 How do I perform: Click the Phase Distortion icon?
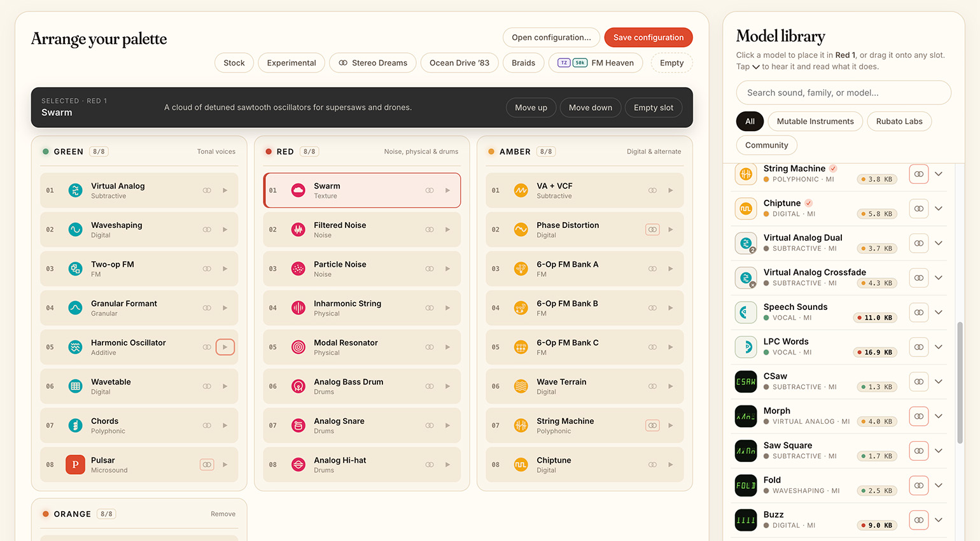point(521,230)
